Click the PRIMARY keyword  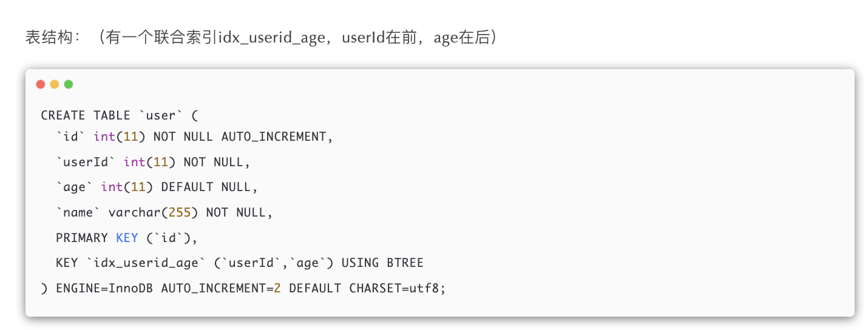[82, 238]
